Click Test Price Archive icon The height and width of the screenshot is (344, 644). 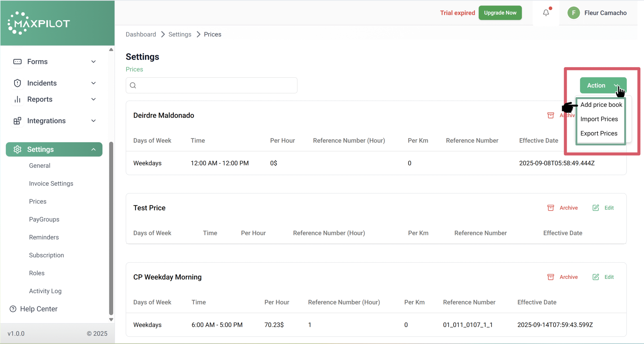click(551, 208)
